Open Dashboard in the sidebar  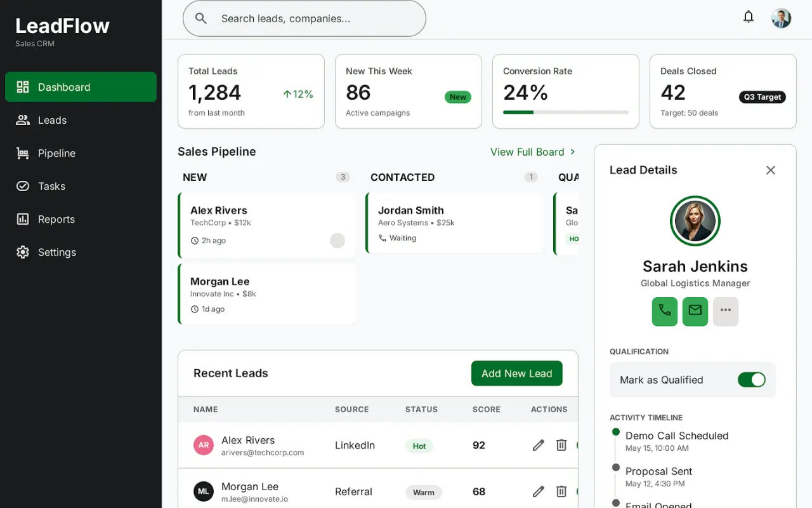coord(81,87)
